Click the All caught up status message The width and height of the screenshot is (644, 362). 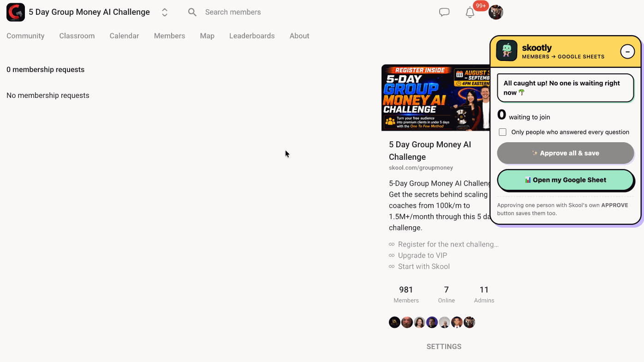coord(566,88)
